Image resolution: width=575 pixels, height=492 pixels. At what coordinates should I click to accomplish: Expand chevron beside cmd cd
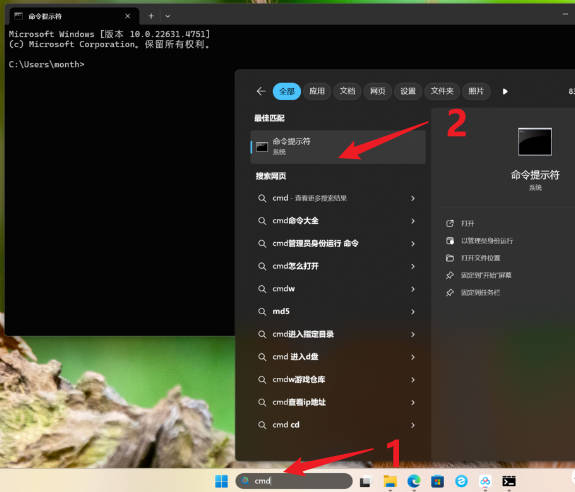413,425
